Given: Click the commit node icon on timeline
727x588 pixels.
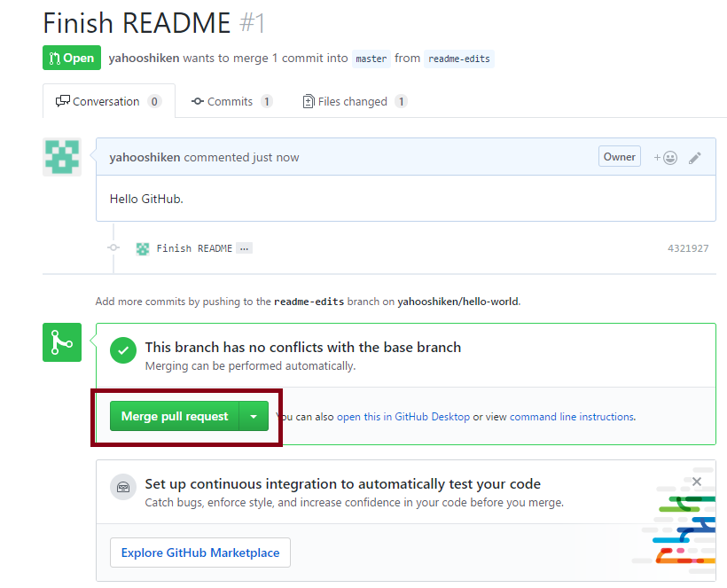Looking at the screenshot, I should 113,247.
